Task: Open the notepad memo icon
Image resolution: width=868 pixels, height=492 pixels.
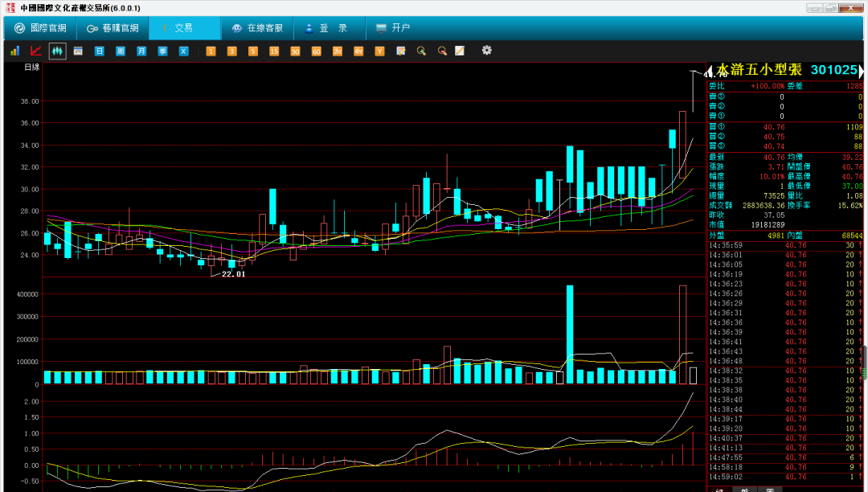Action: (x=401, y=51)
